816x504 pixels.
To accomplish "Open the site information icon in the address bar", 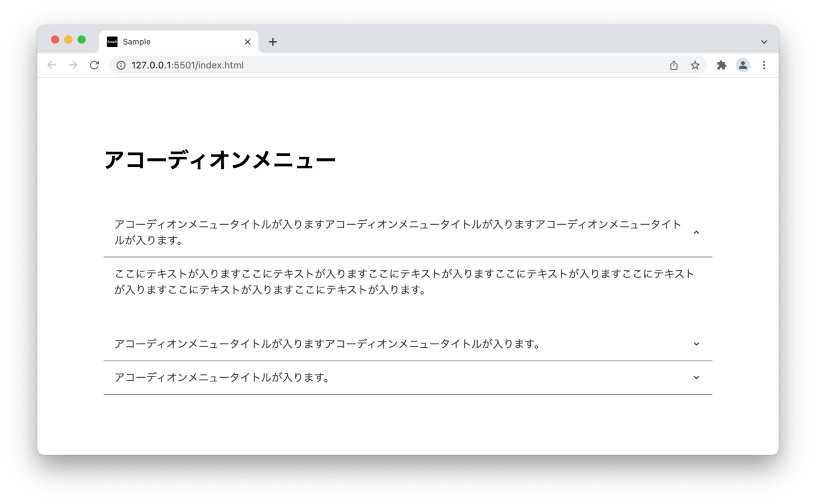I will (x=121, y=65).
